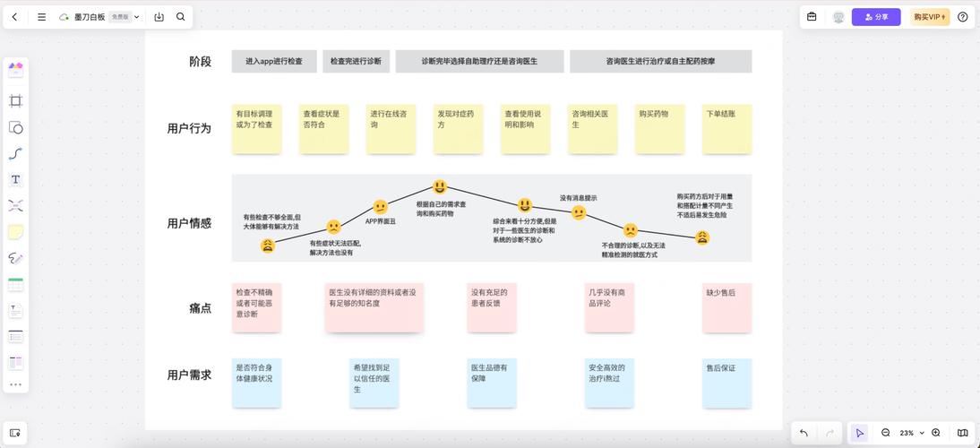Open the guide book icon at bottom right

(x=962, y=433)
